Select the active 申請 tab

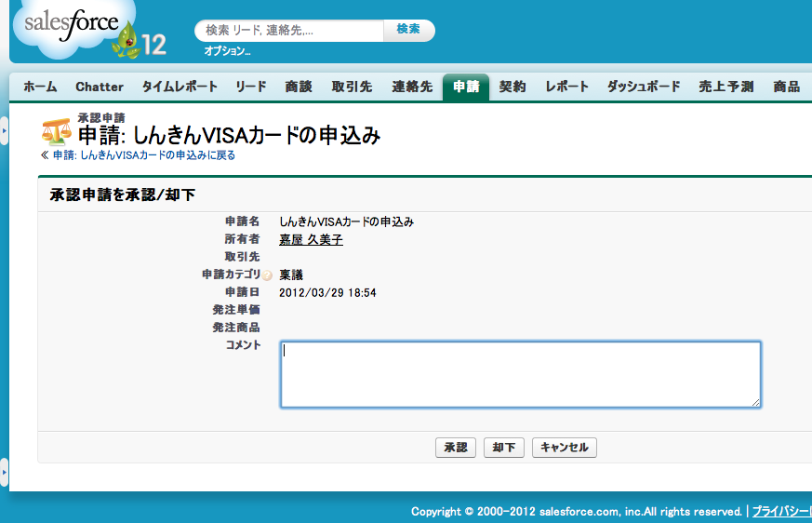(466, 87)
